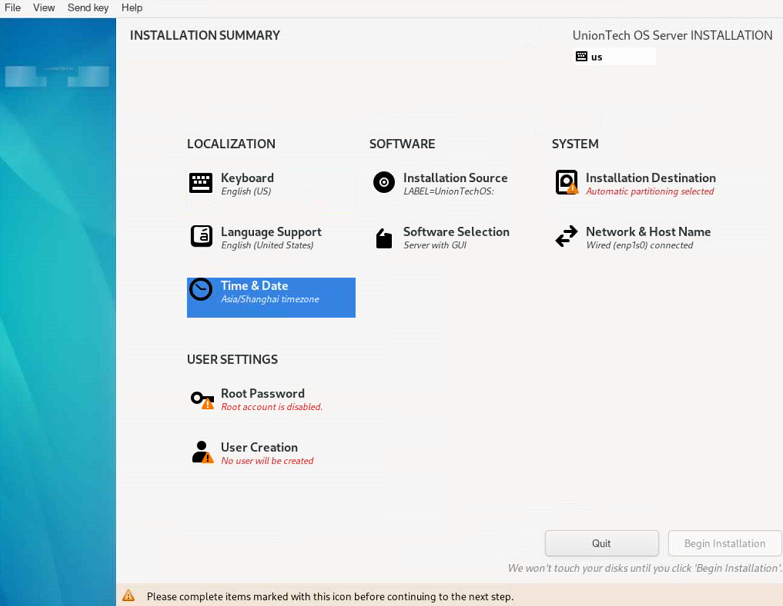Click the 'us' keyboard layout text
Viewport: 783px width, 606px height.
pos(597,57)
